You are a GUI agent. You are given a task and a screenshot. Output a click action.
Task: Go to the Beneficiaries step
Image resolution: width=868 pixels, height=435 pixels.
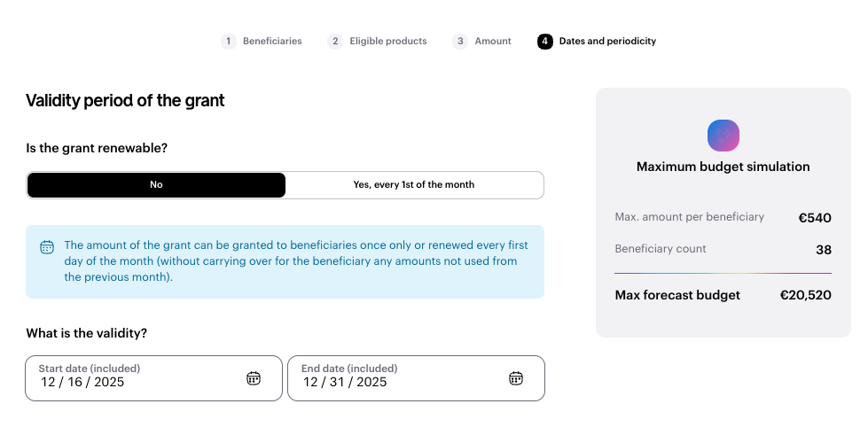272,41
